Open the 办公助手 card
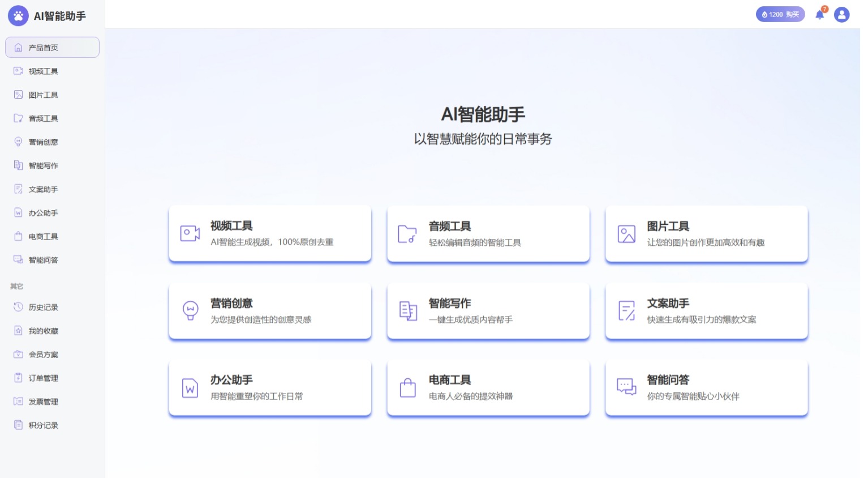 [270, 388]
